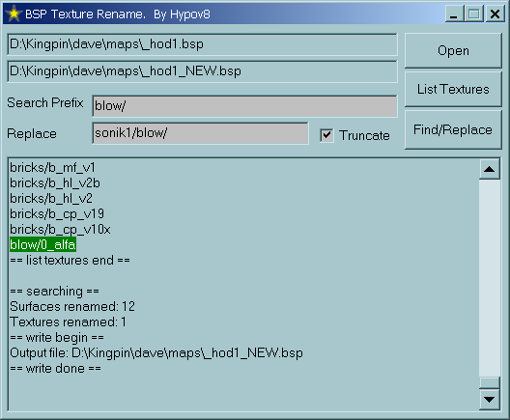The width and height of the screenshot is (510, 420).
Task: Minimize the BSP Texture Rename window
Action: [454, 14]
